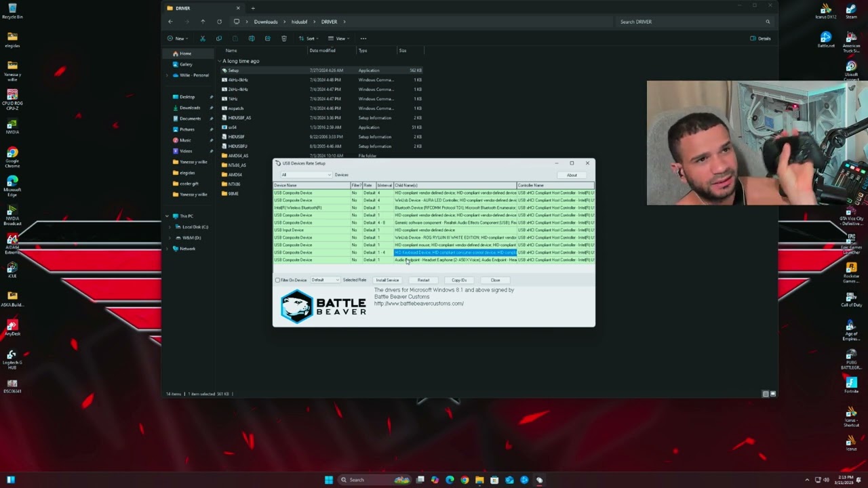This screenshot has height=488, width=868.
Task: Click the Downloads breadcrumb in address bar
Action: click(x=266, y=22)
